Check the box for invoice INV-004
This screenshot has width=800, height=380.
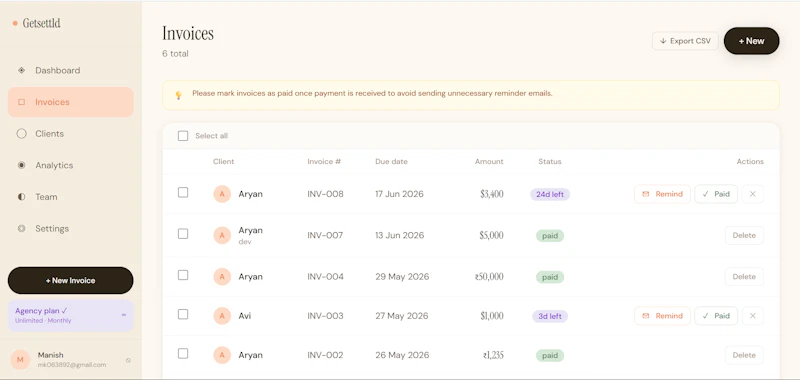183,275
